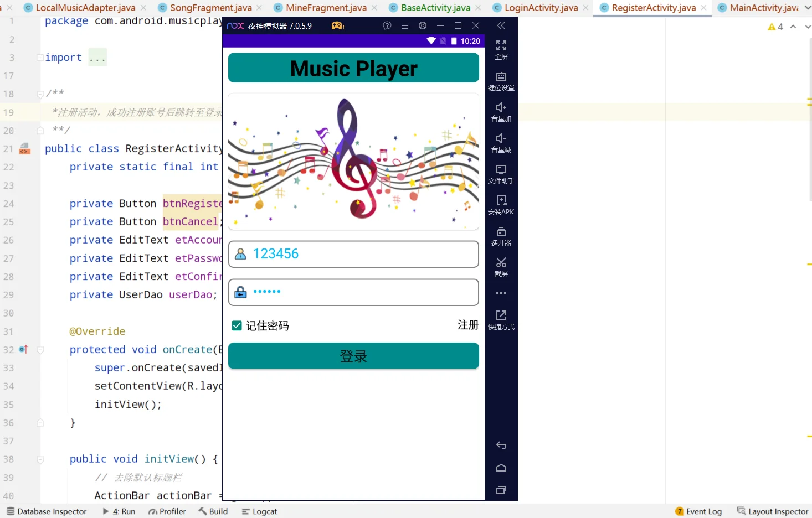Screen dimensions: 812x518
Task: Select the RegisterActivity.java tab
Action: coord(647,8)
